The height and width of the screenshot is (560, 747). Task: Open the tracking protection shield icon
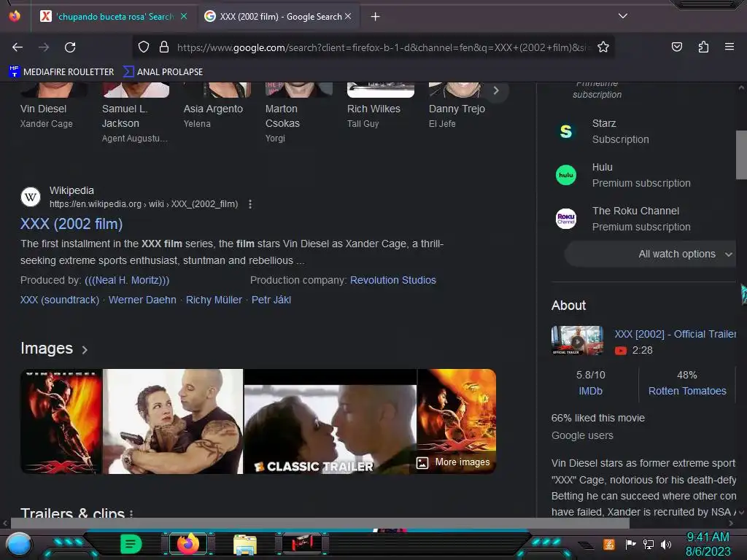(144, 47)
